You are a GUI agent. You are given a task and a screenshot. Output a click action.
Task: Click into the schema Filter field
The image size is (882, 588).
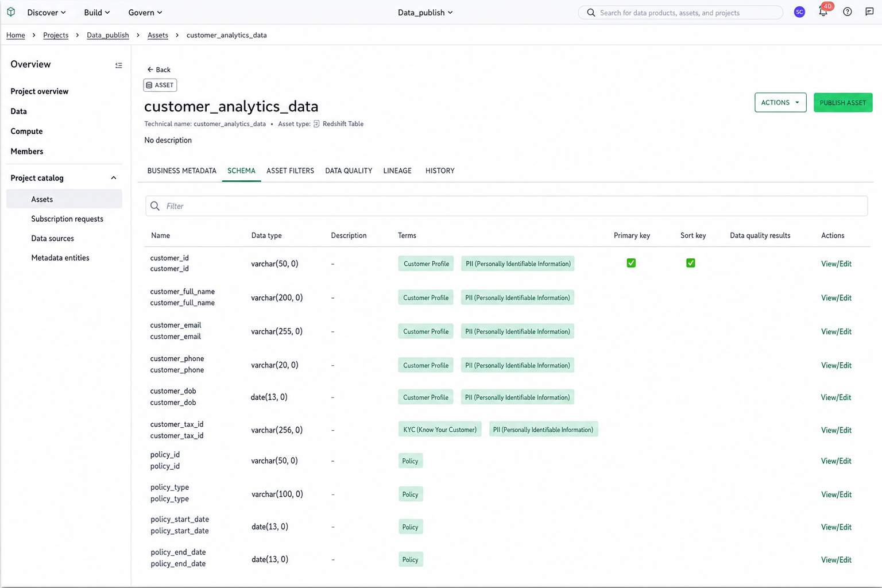(506, 206)
